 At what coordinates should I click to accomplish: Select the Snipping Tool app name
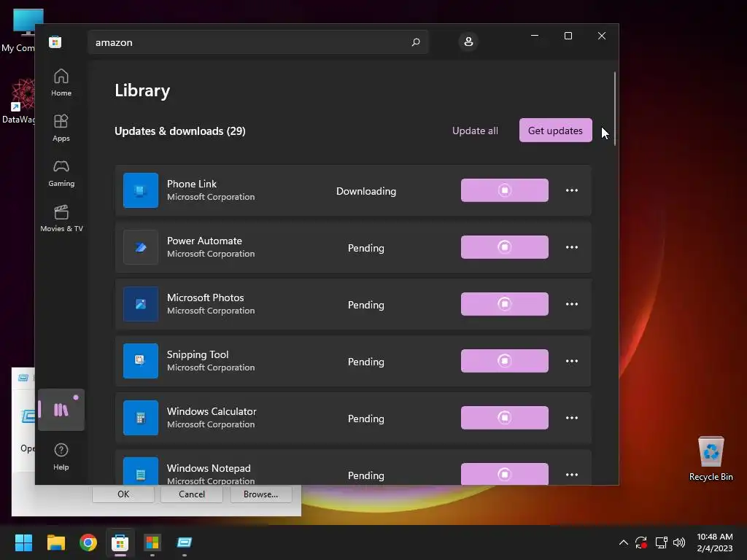pos(198,355)
